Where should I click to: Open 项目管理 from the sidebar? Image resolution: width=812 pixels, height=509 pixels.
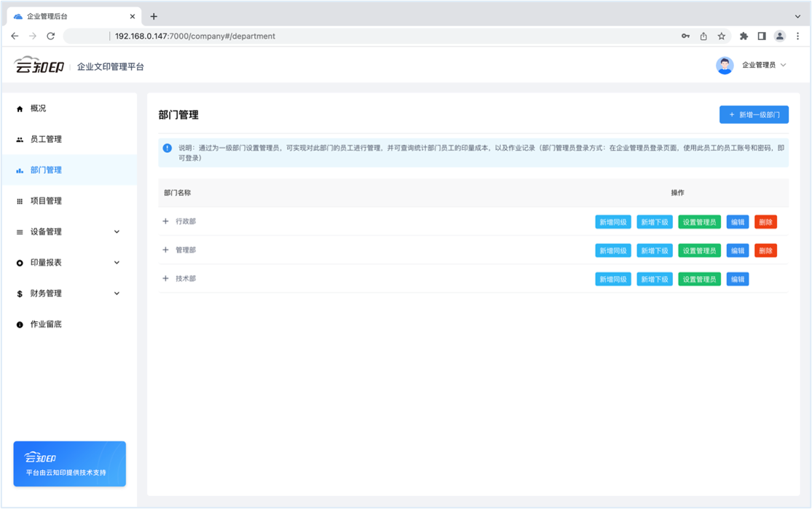click(46, 201)
